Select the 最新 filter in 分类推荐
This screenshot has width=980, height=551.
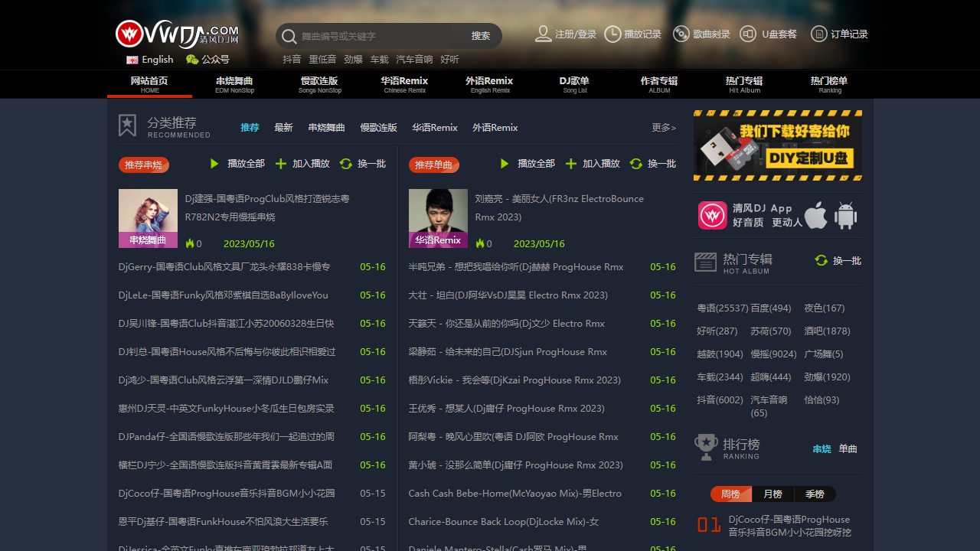(x=284, y=128)
